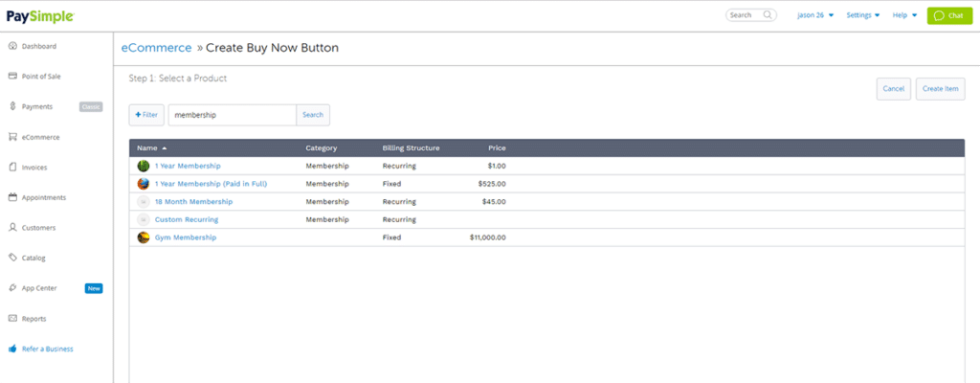Select 1 Year Membership (Paid in Full) link
Screen dimensions: 980x383
[212, 184]
